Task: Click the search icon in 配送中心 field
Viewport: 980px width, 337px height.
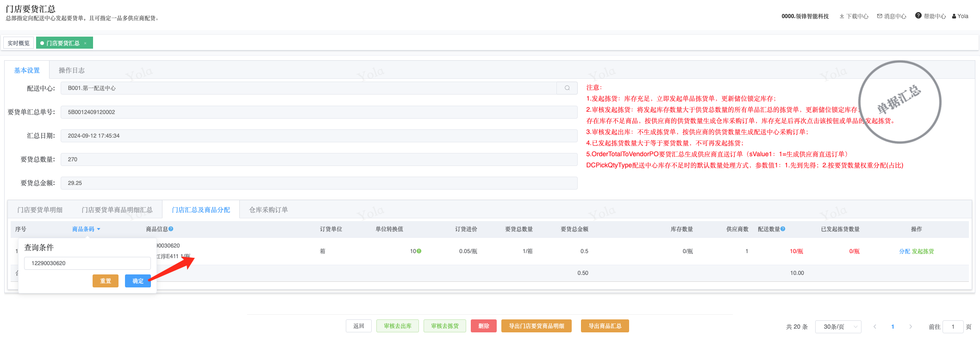Action: tap(567, 88)
